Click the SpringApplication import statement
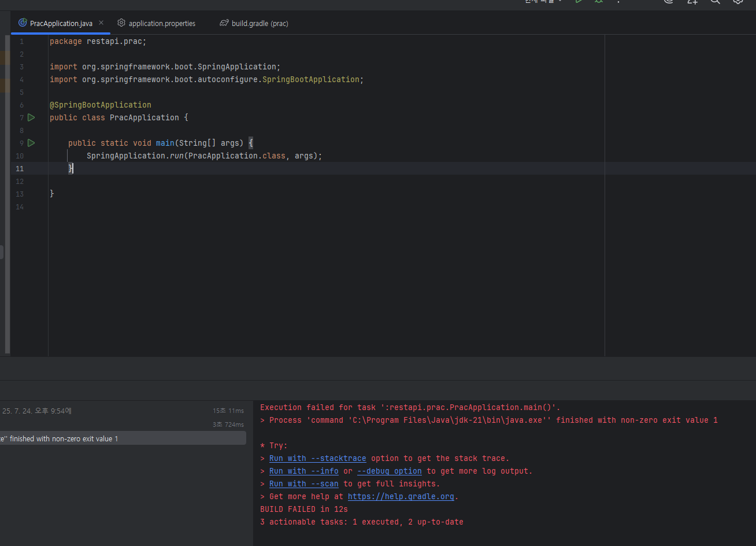756x546 pixels. click(165, 67)
